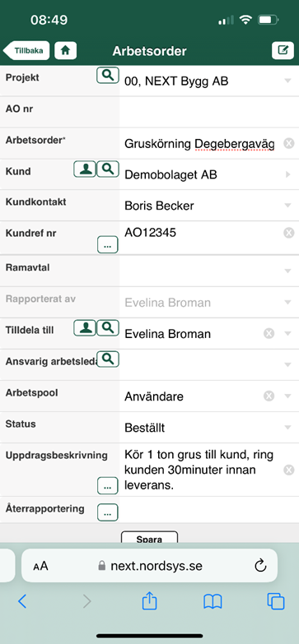Click the empty AO nr input field
299x644 pixels.
tap(209, 112)
